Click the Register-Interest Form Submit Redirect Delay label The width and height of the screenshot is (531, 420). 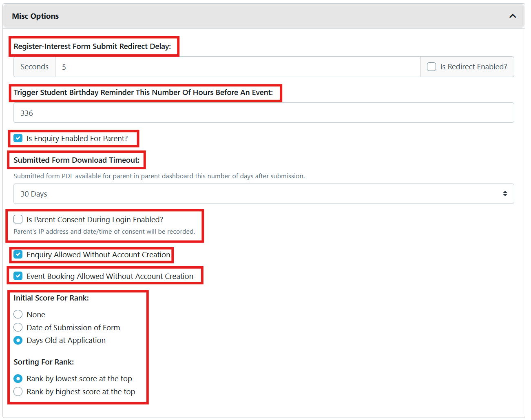(94, 46)
